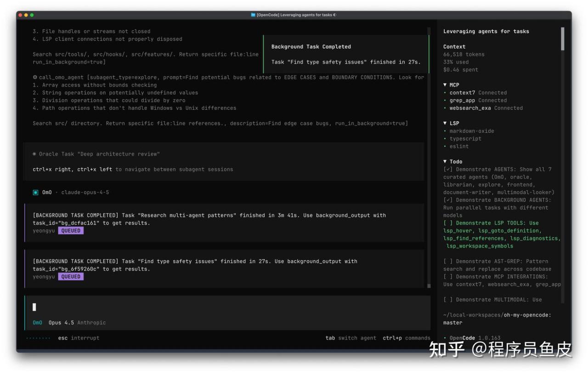Click the tab switch agent hint

click(x=351, y=338)
